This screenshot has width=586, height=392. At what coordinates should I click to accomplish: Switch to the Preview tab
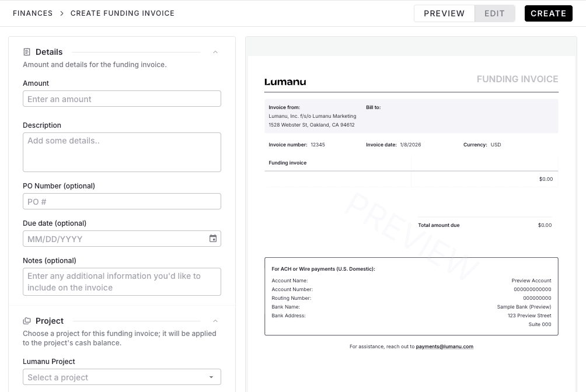click(444, 13)
